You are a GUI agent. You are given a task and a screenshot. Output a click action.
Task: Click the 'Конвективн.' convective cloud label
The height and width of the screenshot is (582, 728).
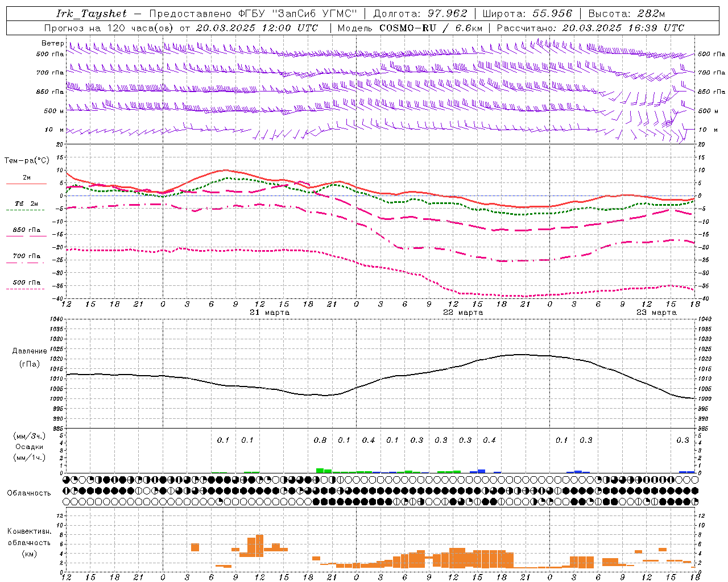coord(30,531)
